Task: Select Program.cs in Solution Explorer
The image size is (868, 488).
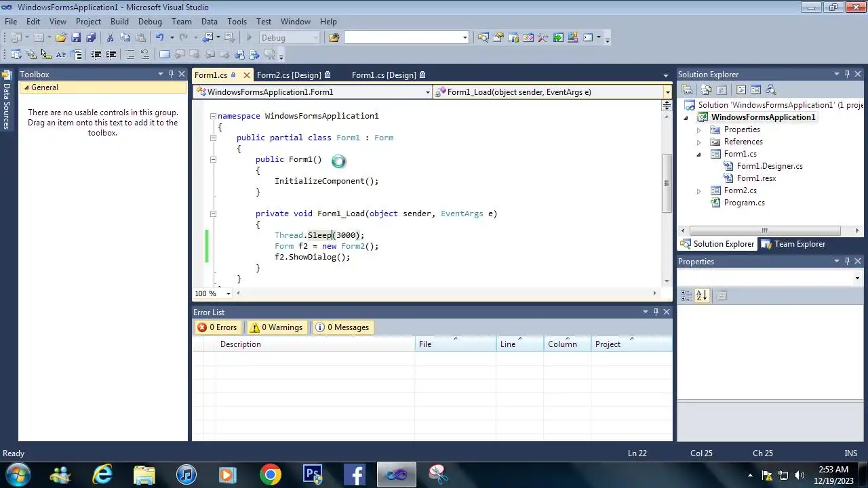Action: pyautogui.click(x=744, y=203)
